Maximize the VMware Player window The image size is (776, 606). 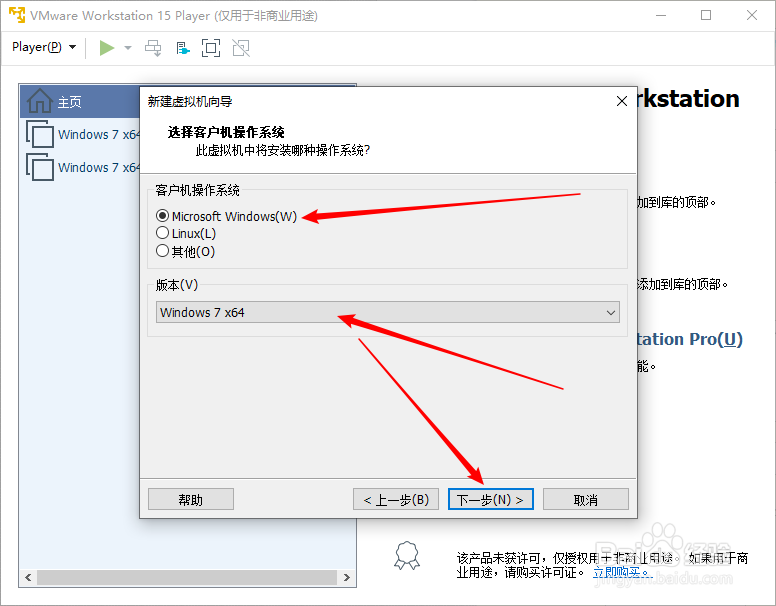point(706,15)
